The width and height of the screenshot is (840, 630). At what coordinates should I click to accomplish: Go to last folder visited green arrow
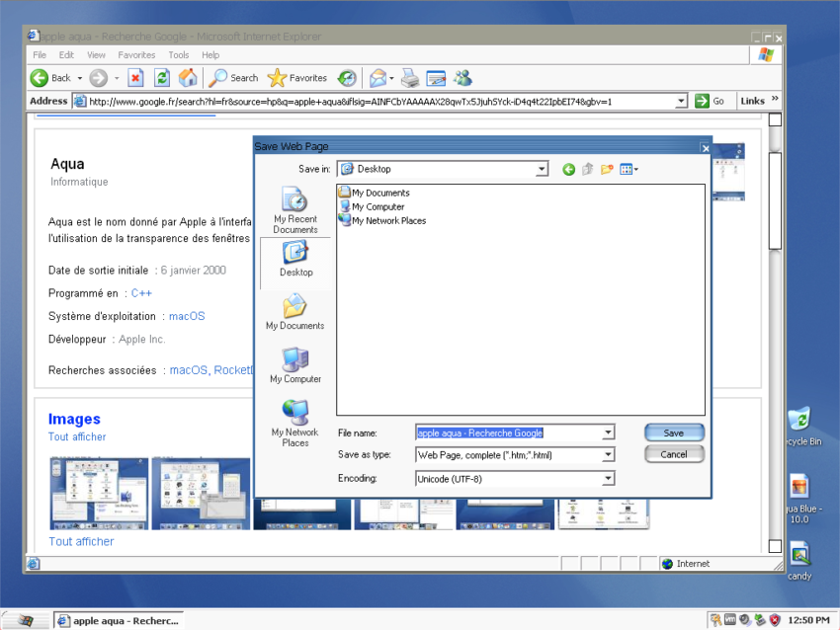(568, 170)
